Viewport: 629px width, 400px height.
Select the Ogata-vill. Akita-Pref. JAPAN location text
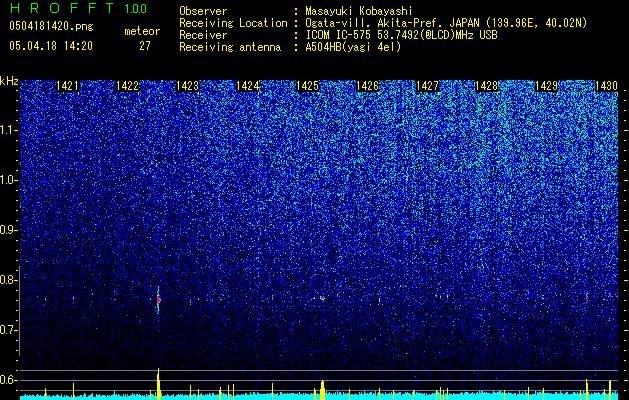pyautogui.click(x=446, y=23)
